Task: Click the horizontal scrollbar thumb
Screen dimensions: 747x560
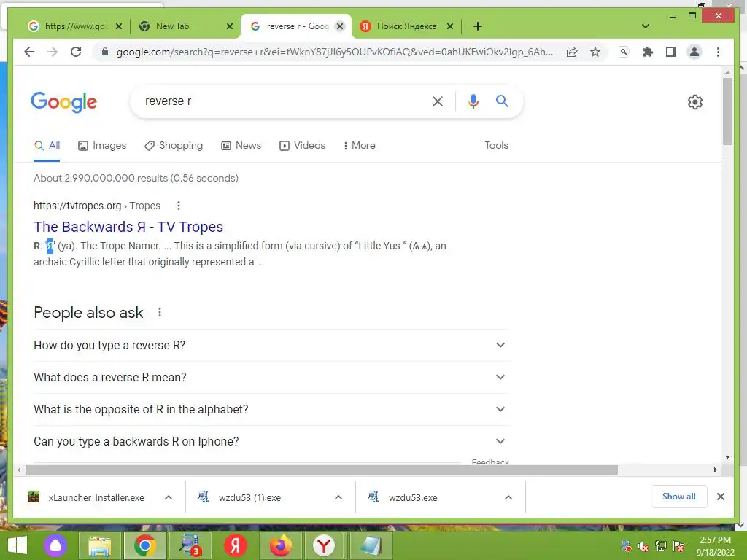Action: (322, 470)
